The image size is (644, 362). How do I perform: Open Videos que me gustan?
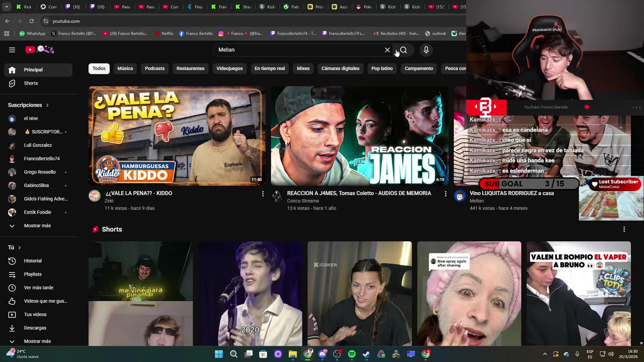coord(38,301)
